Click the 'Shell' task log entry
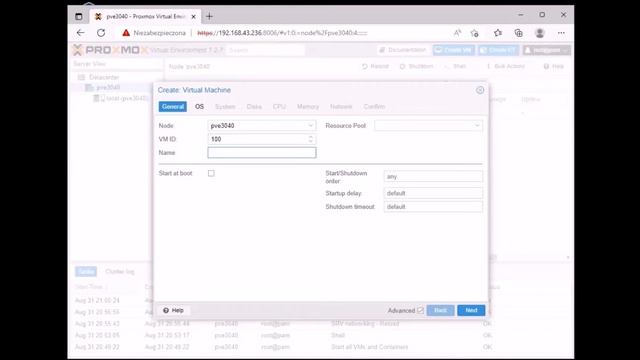This screenshot has height=360, width=640. [x=338, y=335]
